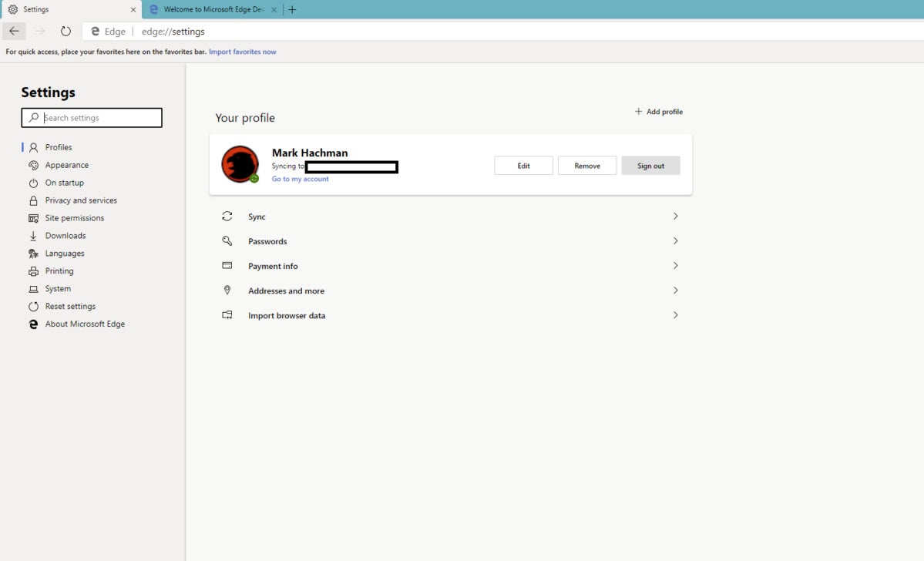924x561 pixels.
Task: Click the back navigation arrow
Action: click(14, 32)
